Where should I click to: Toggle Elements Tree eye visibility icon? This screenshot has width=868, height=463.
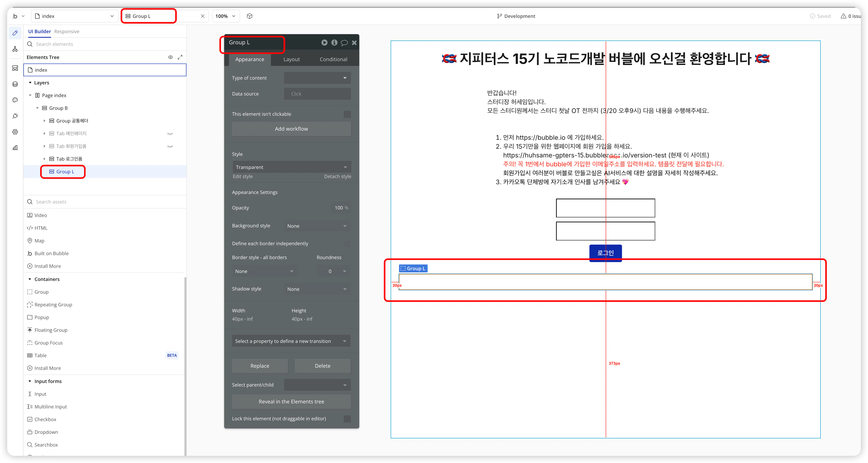point(170,57)
